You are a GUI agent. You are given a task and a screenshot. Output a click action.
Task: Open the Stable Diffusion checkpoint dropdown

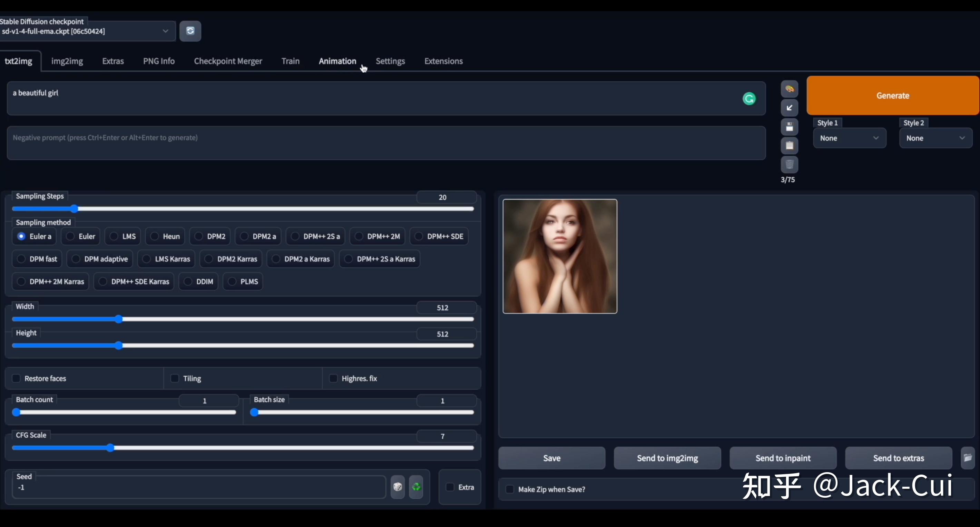coord(88,31)
